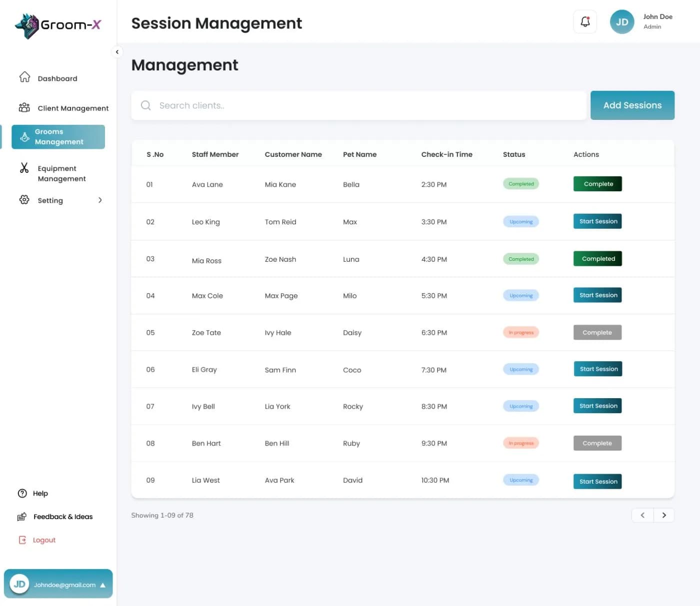Viewport: 700px width, 606px height.
Task: Start Session for Ivy Bell
Action: point(597,406)
